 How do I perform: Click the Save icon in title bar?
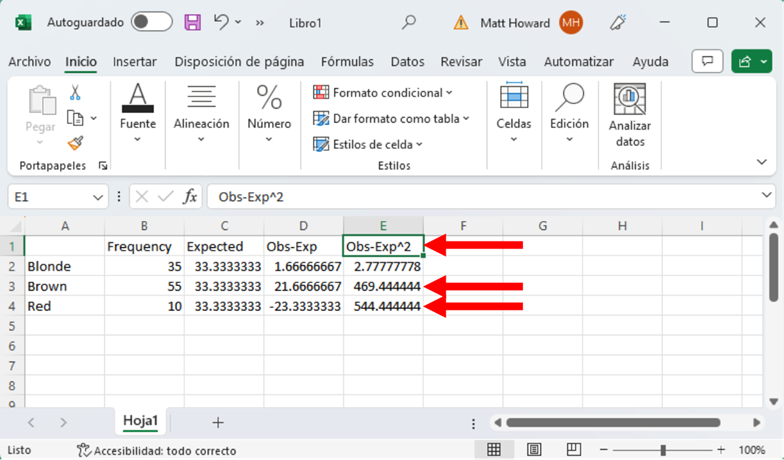click(193, 22)
